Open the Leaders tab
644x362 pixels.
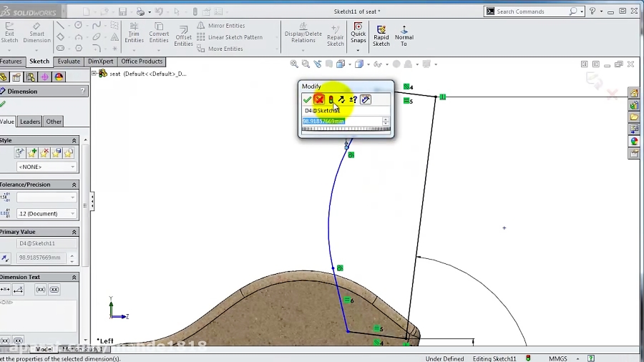pos(30,122)
